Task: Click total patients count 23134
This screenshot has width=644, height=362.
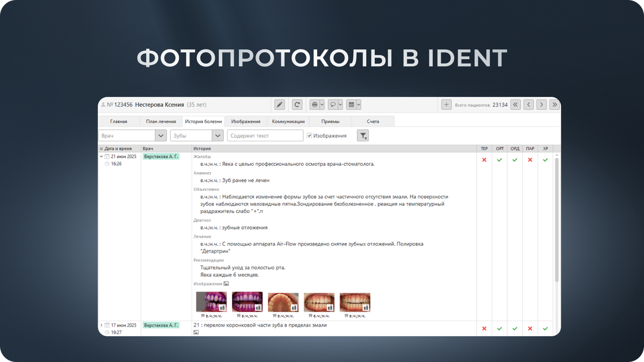Action: pyautogui.click(x=500, y=105)
